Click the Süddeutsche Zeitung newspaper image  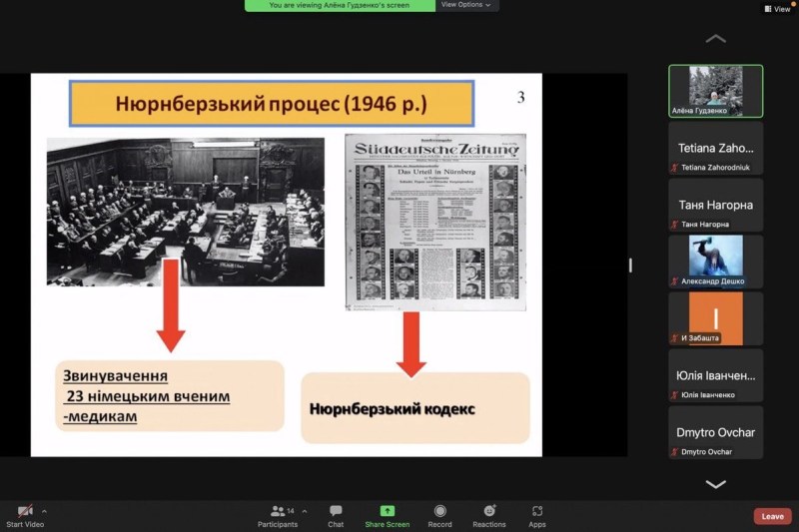point(435,223)
